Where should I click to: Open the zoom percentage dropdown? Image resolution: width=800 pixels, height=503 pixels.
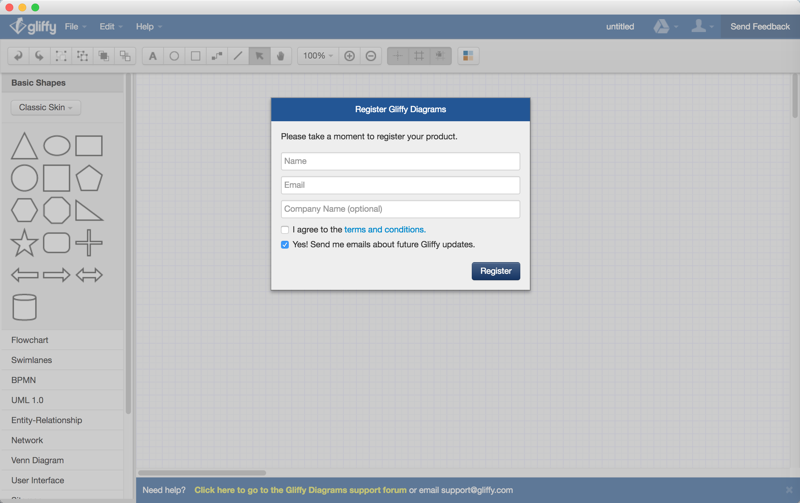tap(318, 56)
